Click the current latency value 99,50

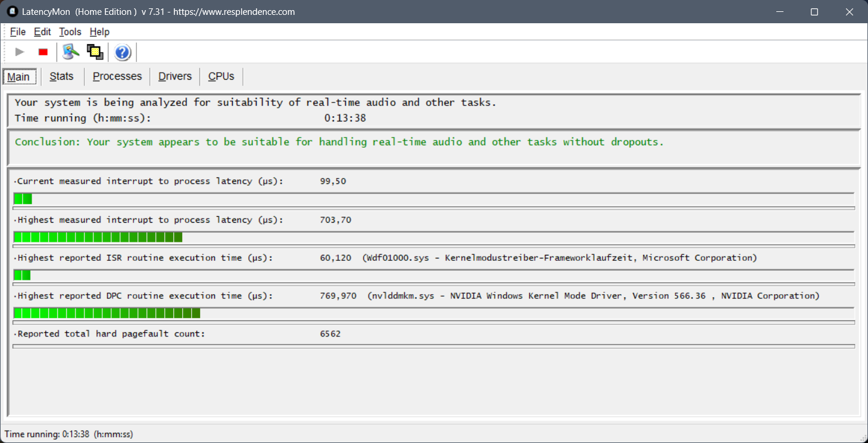click(333, 181)
